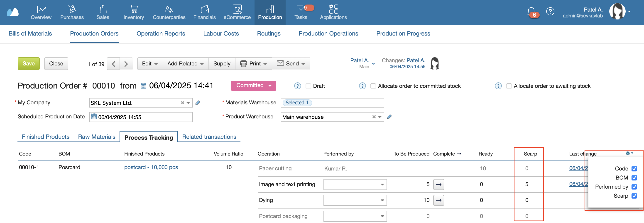The width and height of the screenshot is (644, 223).
Task: Open Financials module
Action: coord(204,12)
